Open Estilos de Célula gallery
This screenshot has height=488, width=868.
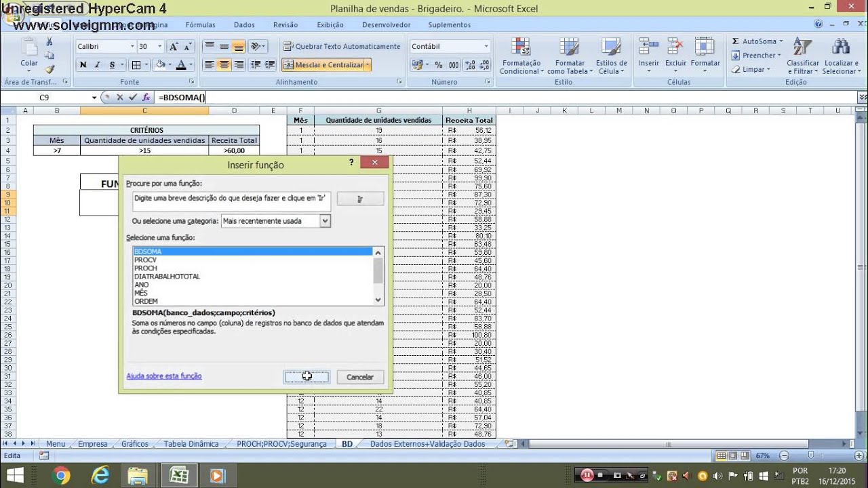pos(611,56)
